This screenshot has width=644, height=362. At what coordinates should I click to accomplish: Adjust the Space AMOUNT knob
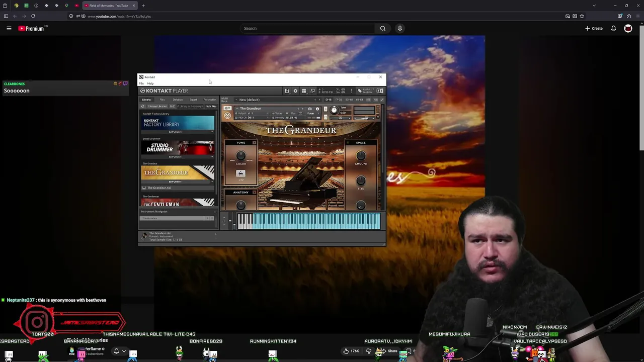361,155
